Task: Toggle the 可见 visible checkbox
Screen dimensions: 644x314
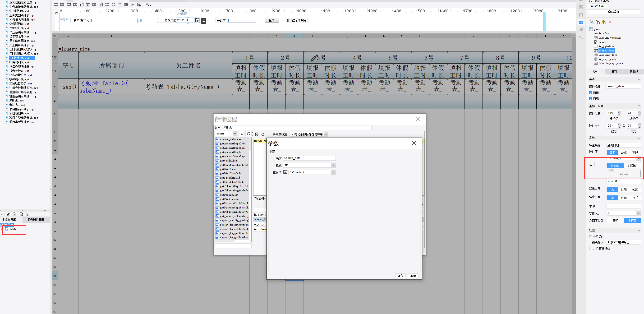Action: point(591,99)
